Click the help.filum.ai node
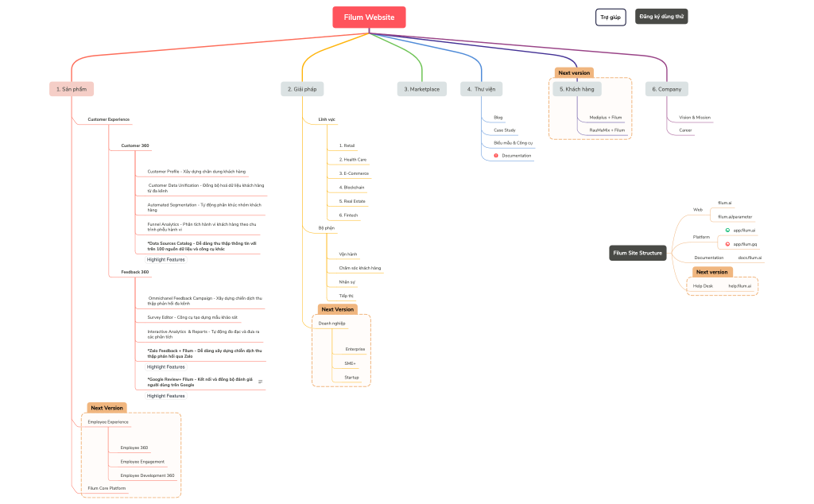 [x=739, y=285]
